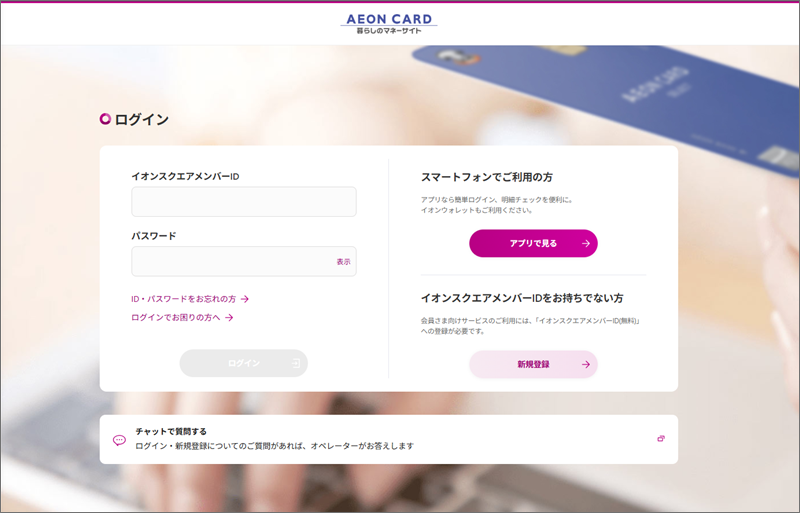Click the arrow icon on 新規登録 button

(x=586, y=364)
